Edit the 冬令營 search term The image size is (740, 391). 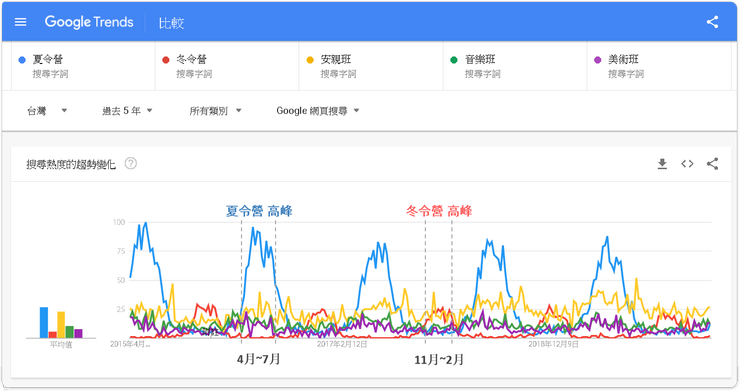[227, 66]
